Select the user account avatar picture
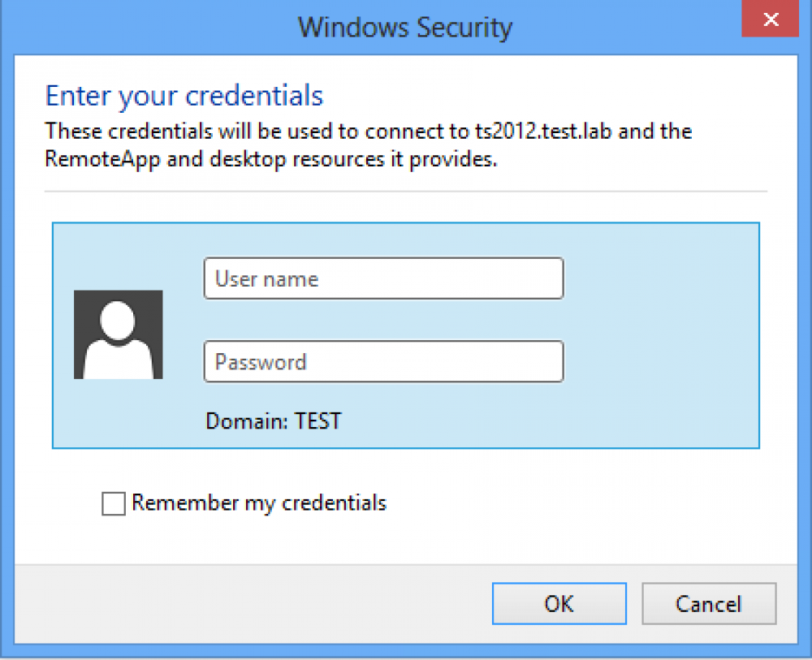This screenshot has height=660, width=812. tap(119, 334)
